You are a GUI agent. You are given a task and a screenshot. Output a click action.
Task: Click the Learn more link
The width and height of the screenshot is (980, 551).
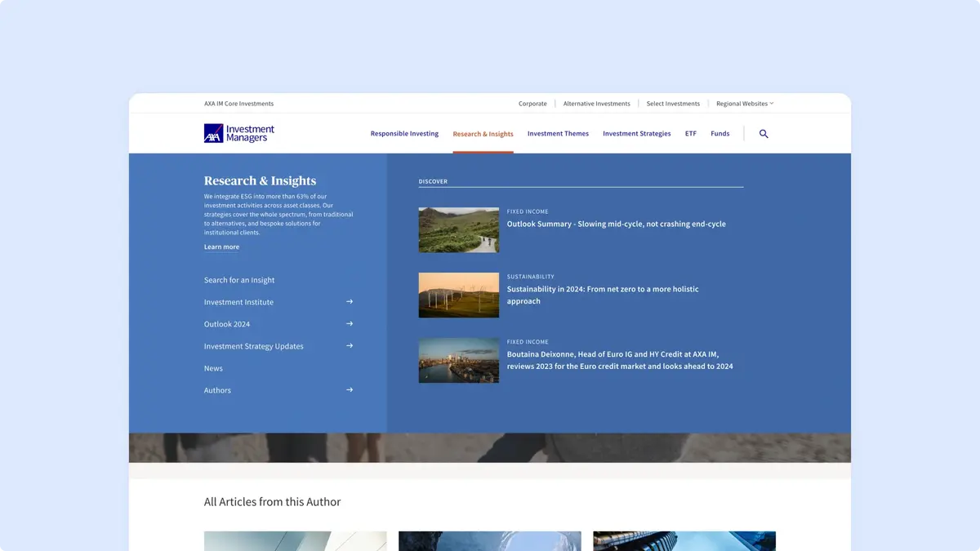(221, 247)
